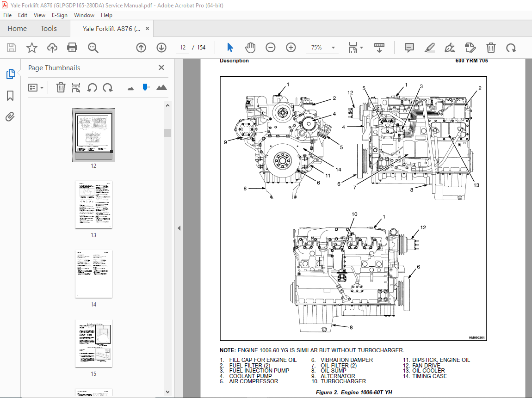Go to the next page
This screenshot has height=398, width=532.
161,48
